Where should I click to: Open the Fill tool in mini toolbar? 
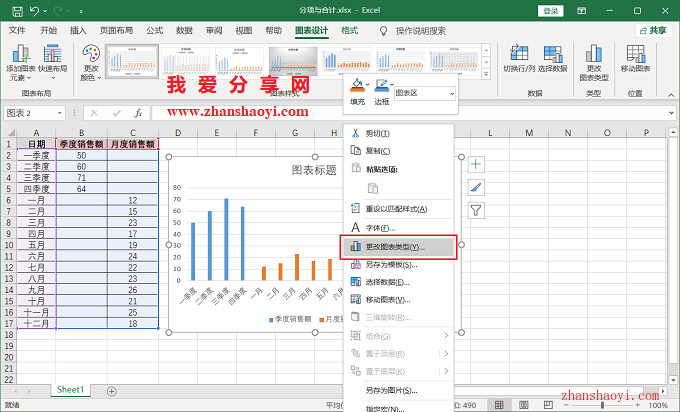pos(357,92)
